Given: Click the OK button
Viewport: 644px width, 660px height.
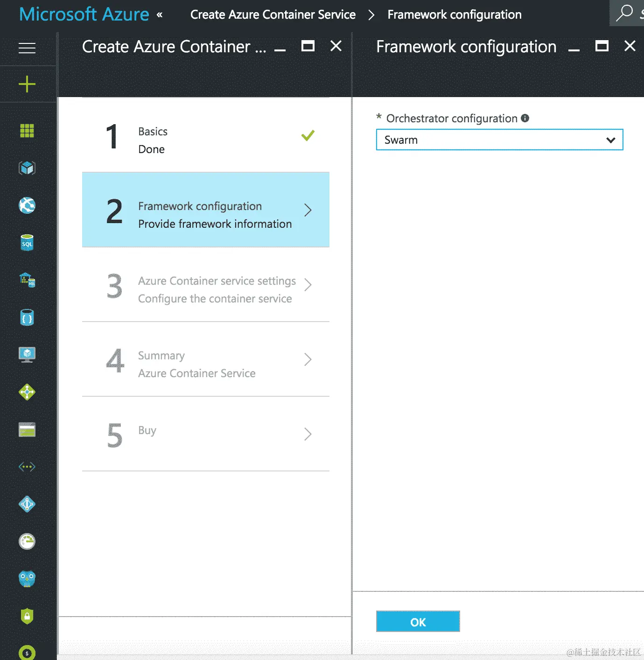Looking at the screenshot, I should 418,621.
